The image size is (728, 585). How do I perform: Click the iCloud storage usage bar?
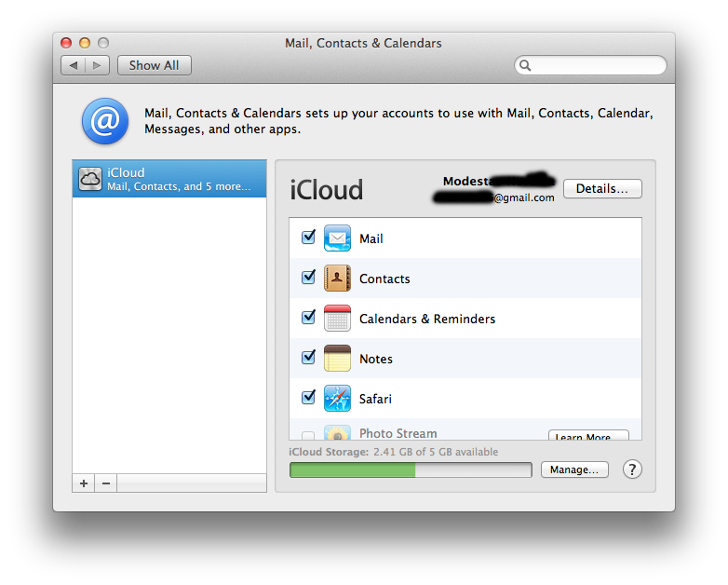(x=411, y=469)
